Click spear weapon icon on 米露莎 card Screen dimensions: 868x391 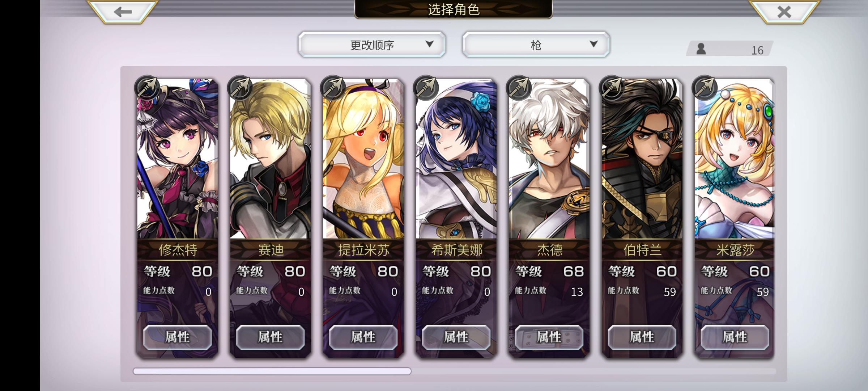[x=704, y=88]
